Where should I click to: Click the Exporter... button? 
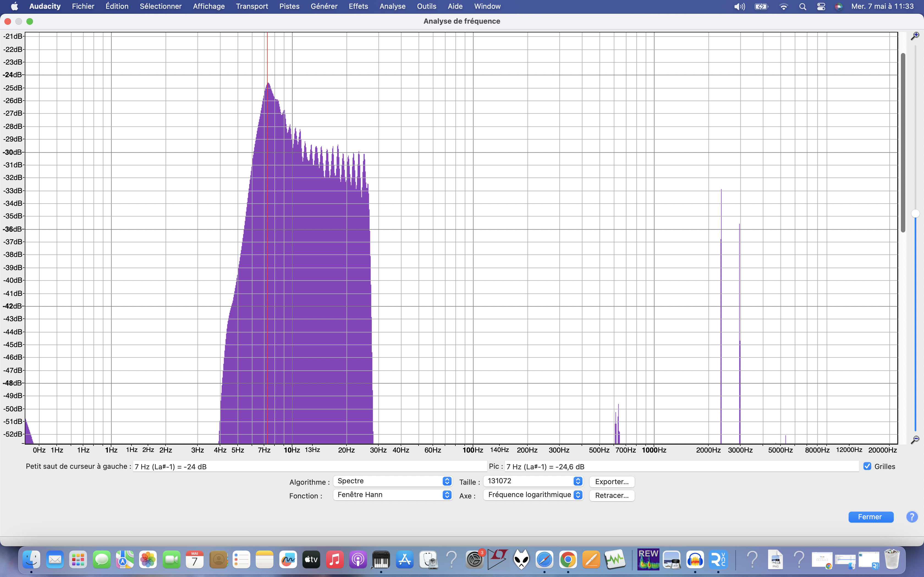(611, 482)
